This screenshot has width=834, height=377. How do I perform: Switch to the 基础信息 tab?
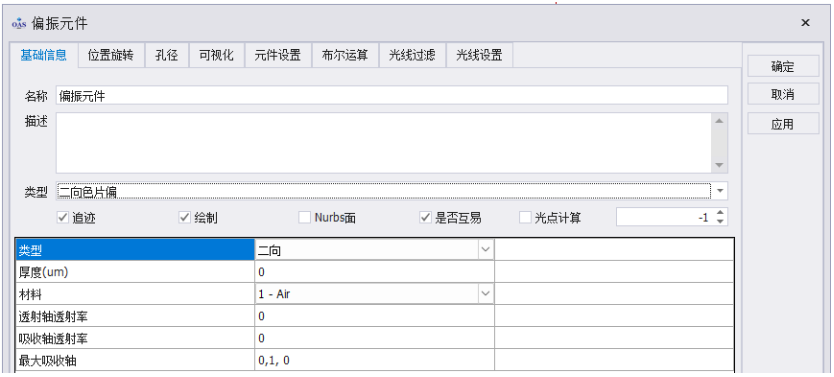pyautogui.click(x=44, y=55)
